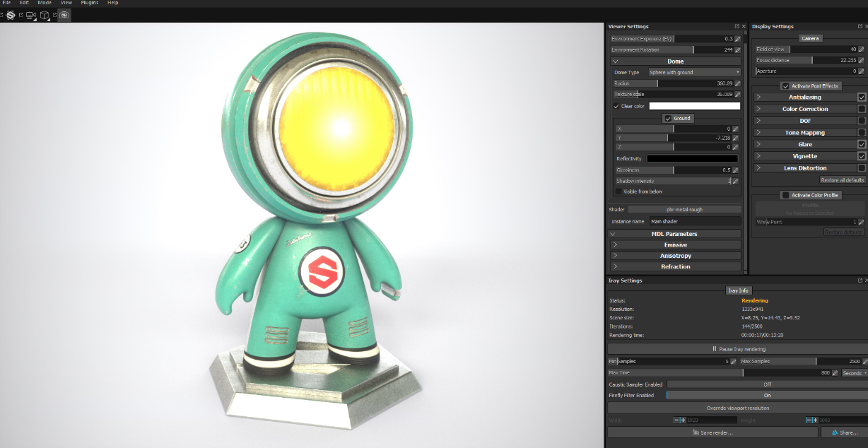Screen dimensions: 868x448
Task: Open the Mode menu
Action: pyautogui.click(x=44, y=3)
